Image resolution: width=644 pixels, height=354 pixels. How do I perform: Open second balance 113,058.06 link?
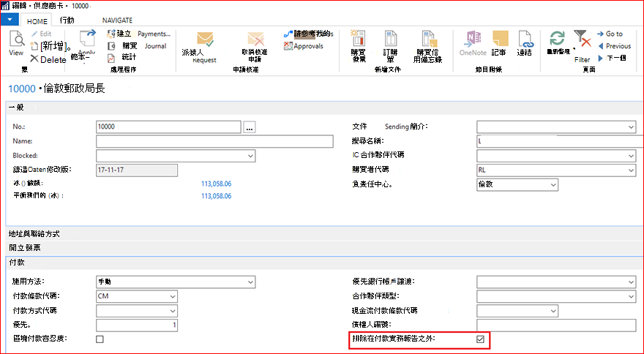pyautogui.click(x=216, y=196)
